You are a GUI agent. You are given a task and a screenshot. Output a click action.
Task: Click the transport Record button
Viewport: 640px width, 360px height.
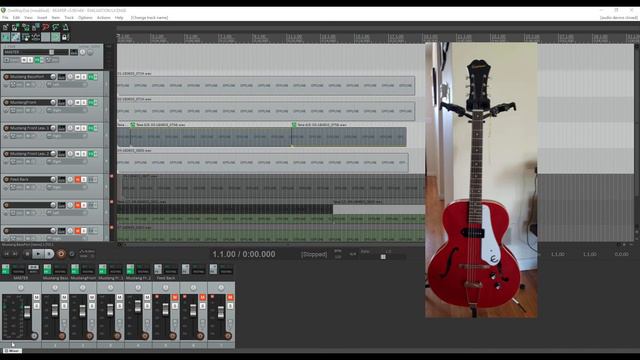[61, 254]
